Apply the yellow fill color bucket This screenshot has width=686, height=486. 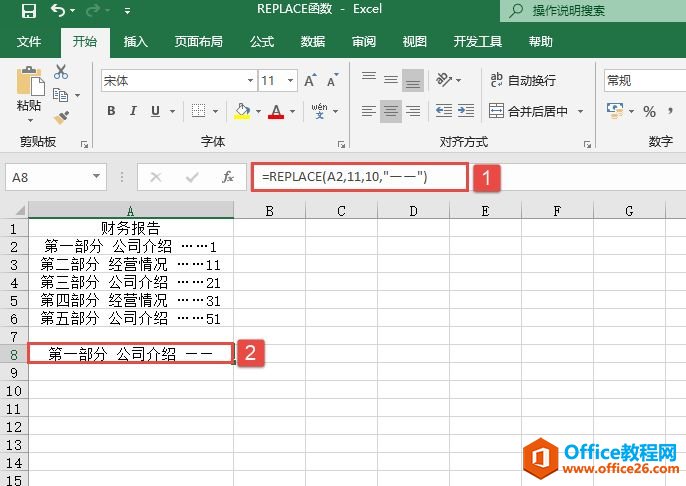point(242,111)
